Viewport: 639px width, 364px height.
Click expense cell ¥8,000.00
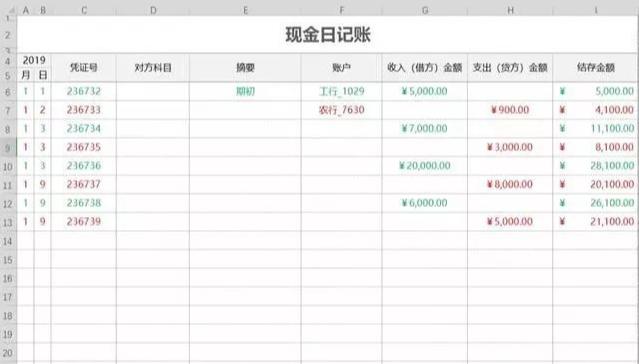click(510, 185)
